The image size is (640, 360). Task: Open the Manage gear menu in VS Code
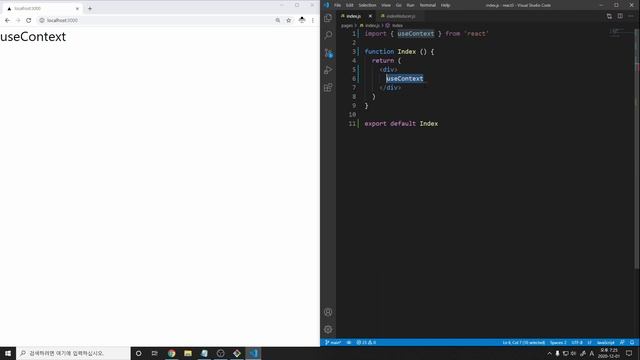click(x=328, y=329)
